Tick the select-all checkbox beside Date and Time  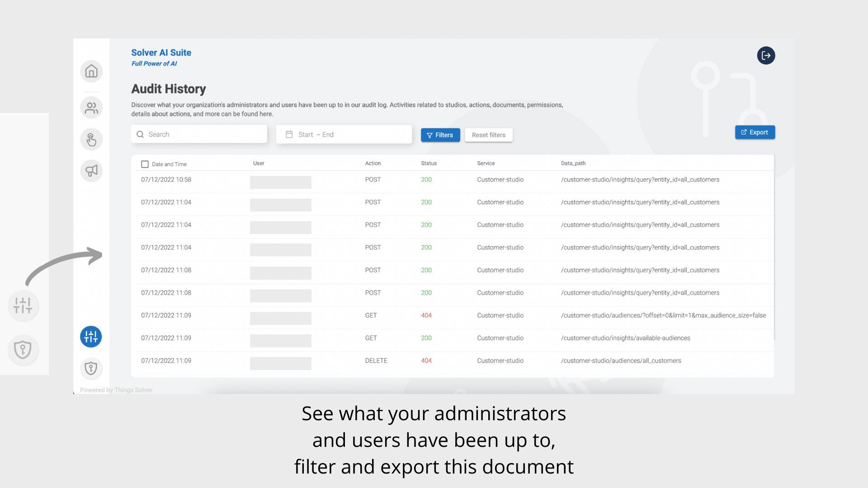pos(145,164)
